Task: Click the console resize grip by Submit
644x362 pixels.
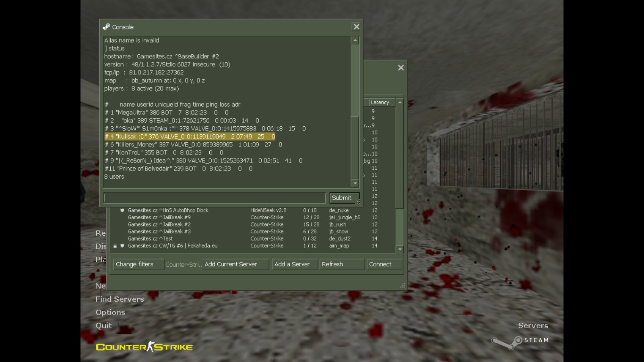Action: coord(358,202)
